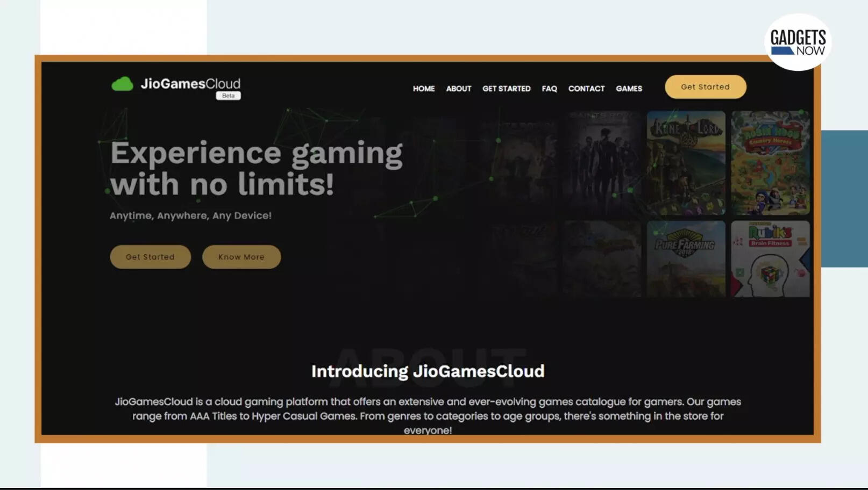Select the Saints Row game poster

click(x=602, y=162)
